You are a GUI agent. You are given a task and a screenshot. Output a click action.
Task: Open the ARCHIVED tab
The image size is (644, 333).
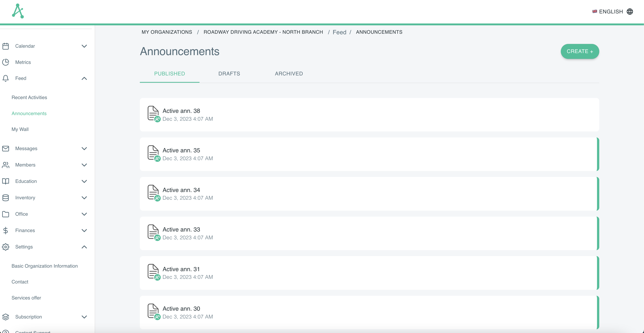288,73
